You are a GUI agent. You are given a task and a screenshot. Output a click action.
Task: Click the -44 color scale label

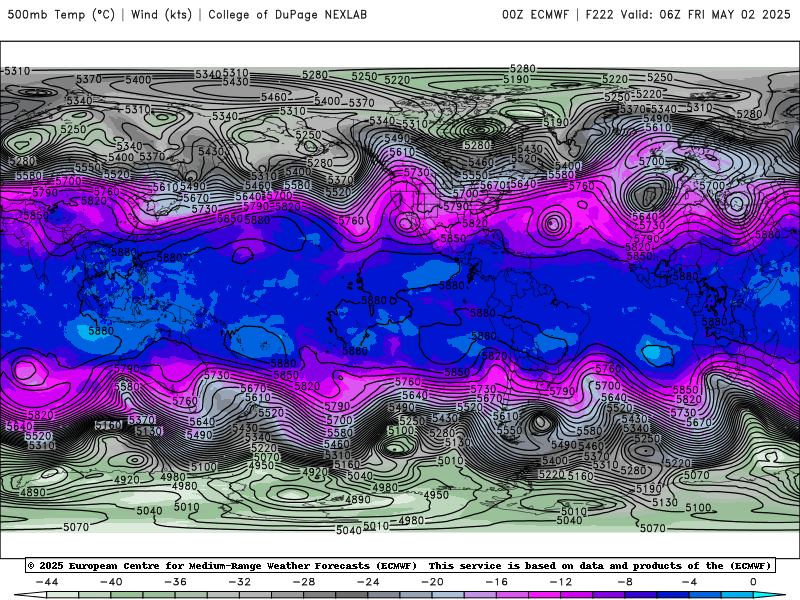pyautogui.click(x=47, y=582)
